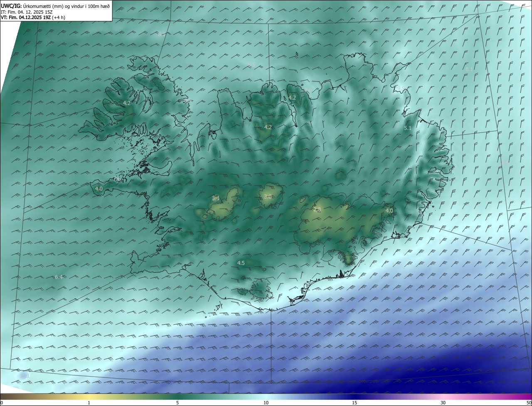The height and width of the screenshot is (406, 532).
Task: Click the 4.5 value label in South Iceland
Action: 241,263
